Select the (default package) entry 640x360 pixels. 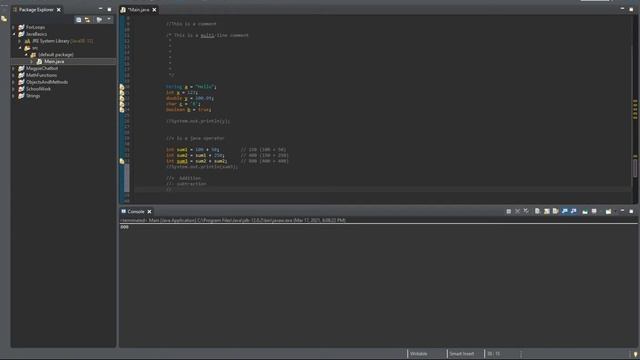tap(56, 54)
